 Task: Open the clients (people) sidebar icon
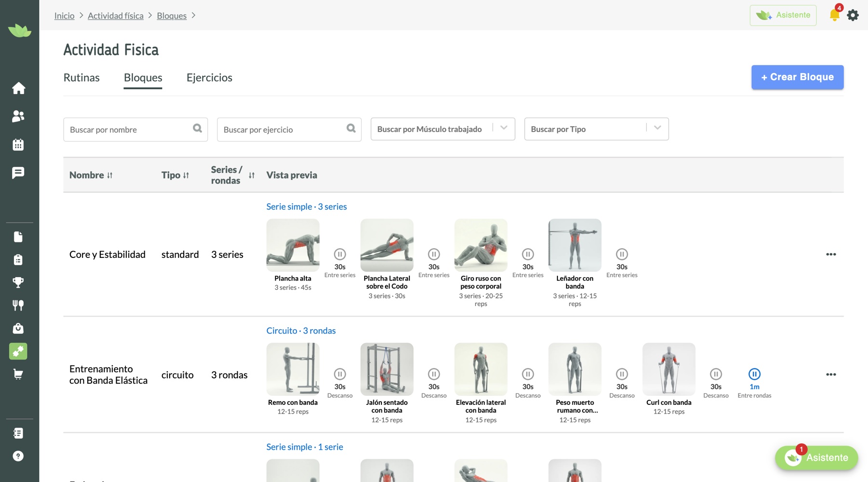[x=18, y=116]
